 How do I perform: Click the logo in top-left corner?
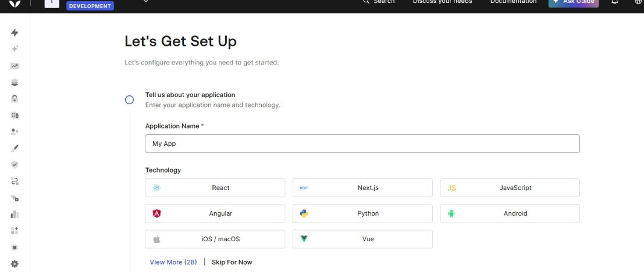tap(15, 3)
